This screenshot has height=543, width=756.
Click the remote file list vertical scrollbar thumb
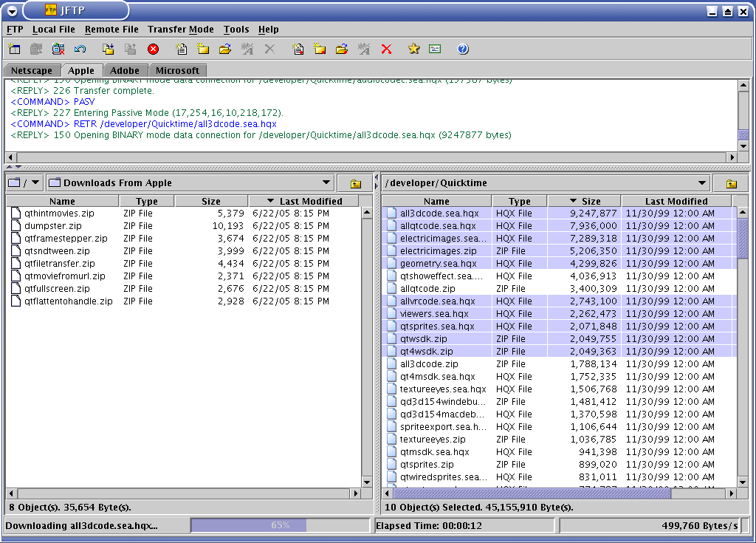[x=743, y=238]
